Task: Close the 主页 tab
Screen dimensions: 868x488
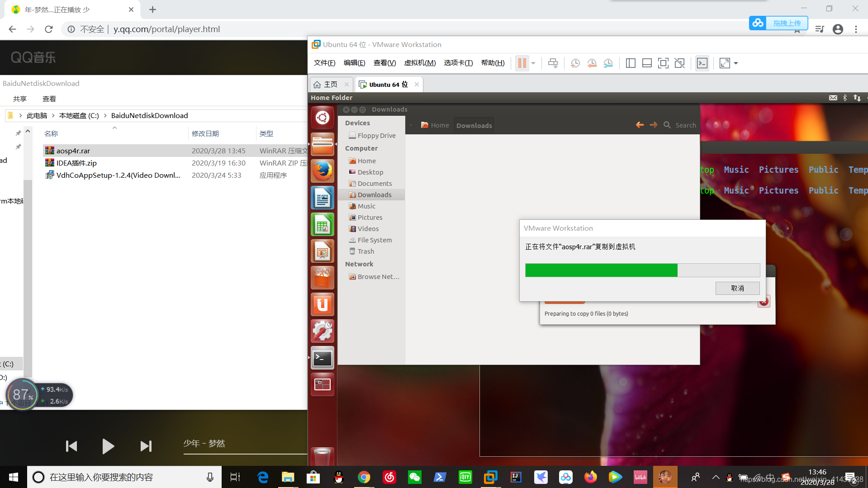Action: [346, 85]
